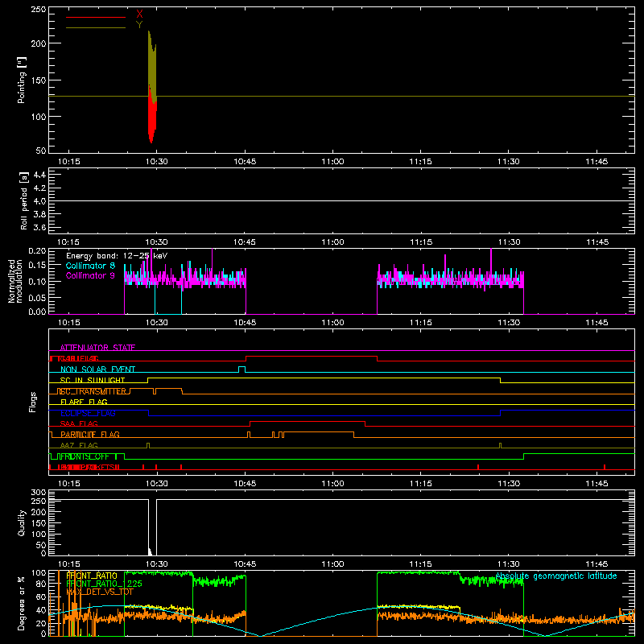Click the 'Absolute geomagnetic latitude' legend text

(556, 576)
